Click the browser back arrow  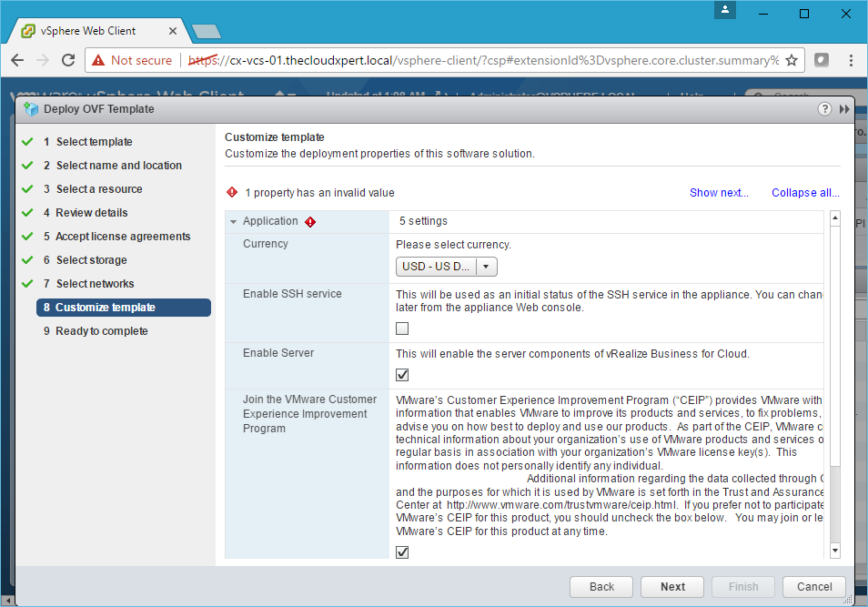click(x=17, y=60)
